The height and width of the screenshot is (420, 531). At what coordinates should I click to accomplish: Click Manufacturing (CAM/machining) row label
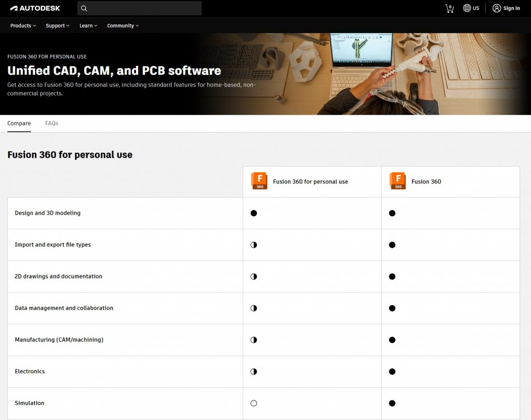click(x=59, y=340)
